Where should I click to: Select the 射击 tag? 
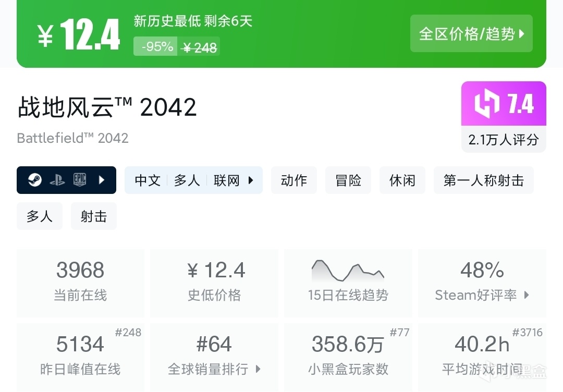click(x=94, y=216)
